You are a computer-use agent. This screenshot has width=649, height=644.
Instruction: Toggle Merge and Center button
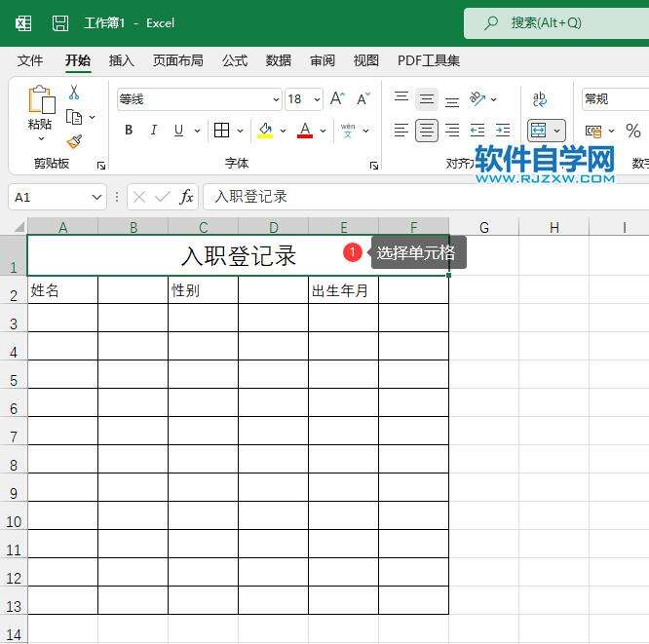coord(538,131)
